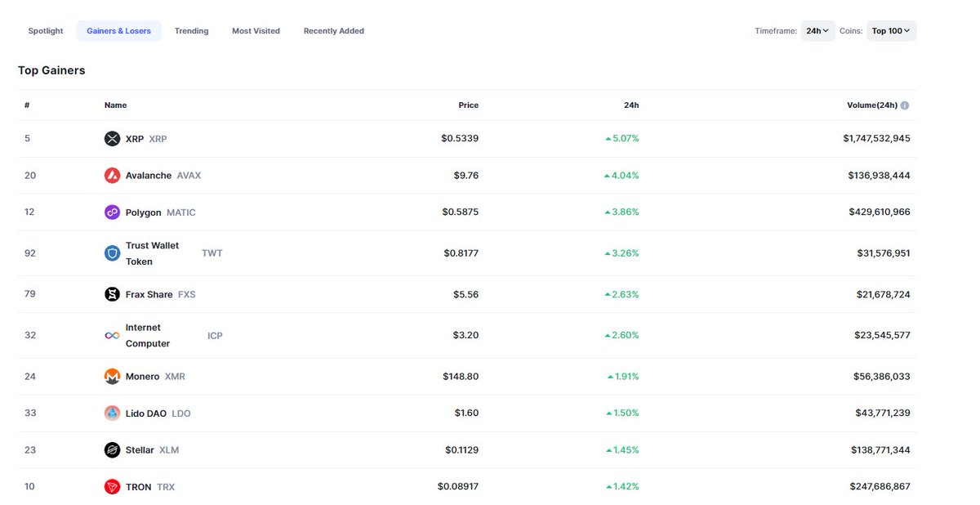Screen dimensions: 980x505
Task: Click the $0.08917 TRON price
Action: coord(458,487)
